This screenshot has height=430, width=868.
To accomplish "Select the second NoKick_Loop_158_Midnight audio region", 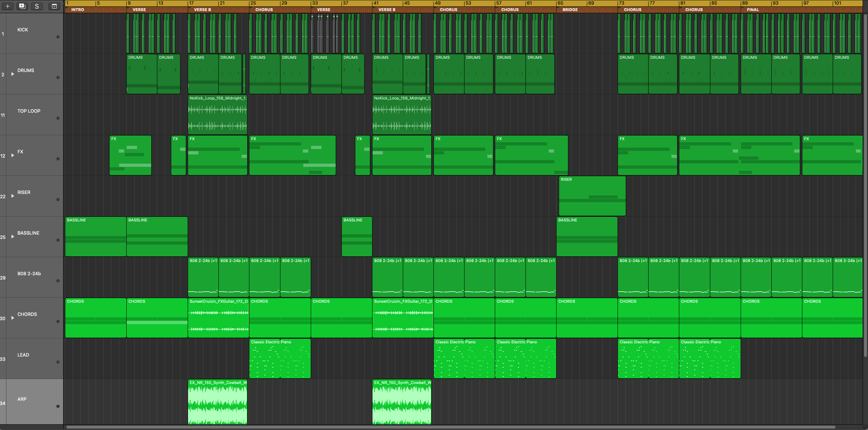I will (x=402, y=115).
